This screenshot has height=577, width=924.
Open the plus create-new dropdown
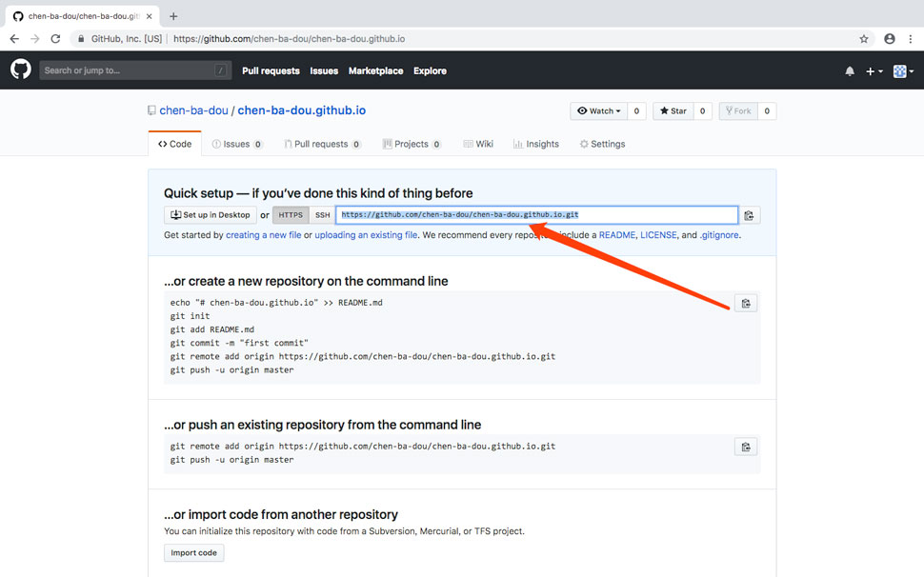coord(874,71)
